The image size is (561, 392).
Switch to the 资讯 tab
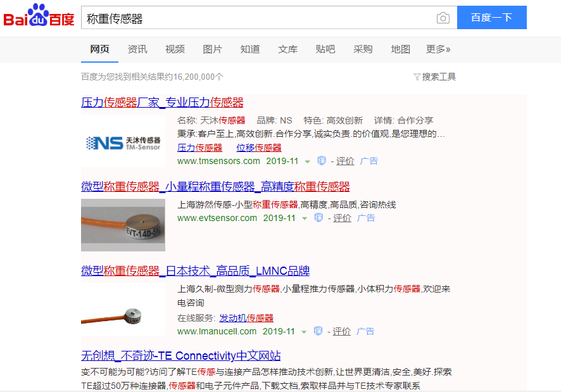(137, 49)
